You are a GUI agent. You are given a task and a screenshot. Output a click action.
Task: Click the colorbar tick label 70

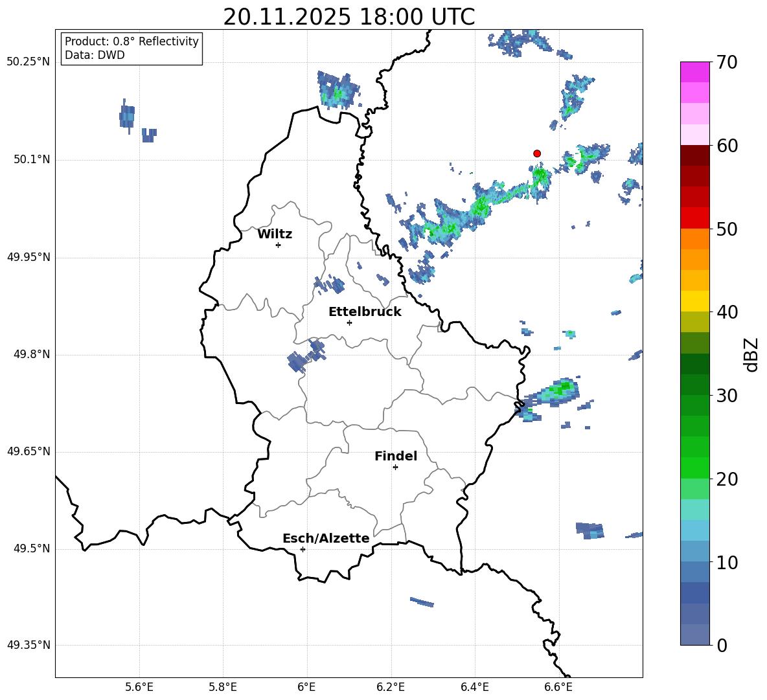[x=727, y=62]
